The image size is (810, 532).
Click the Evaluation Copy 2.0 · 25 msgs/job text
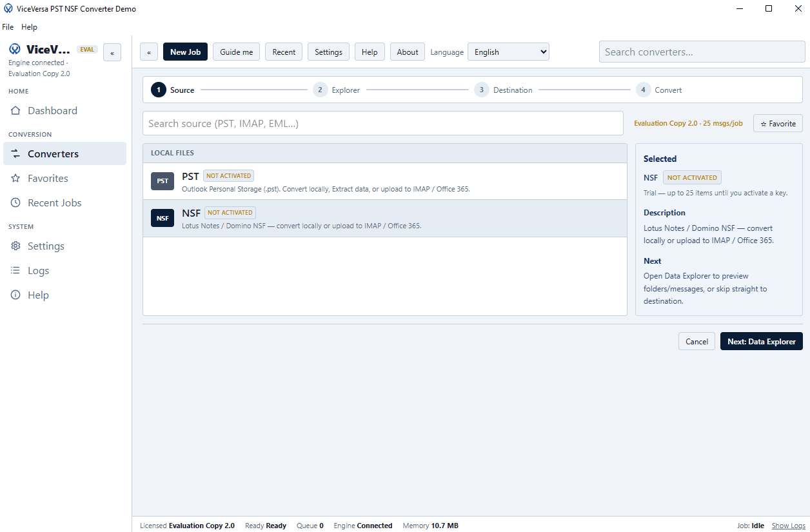click(689, 123)
